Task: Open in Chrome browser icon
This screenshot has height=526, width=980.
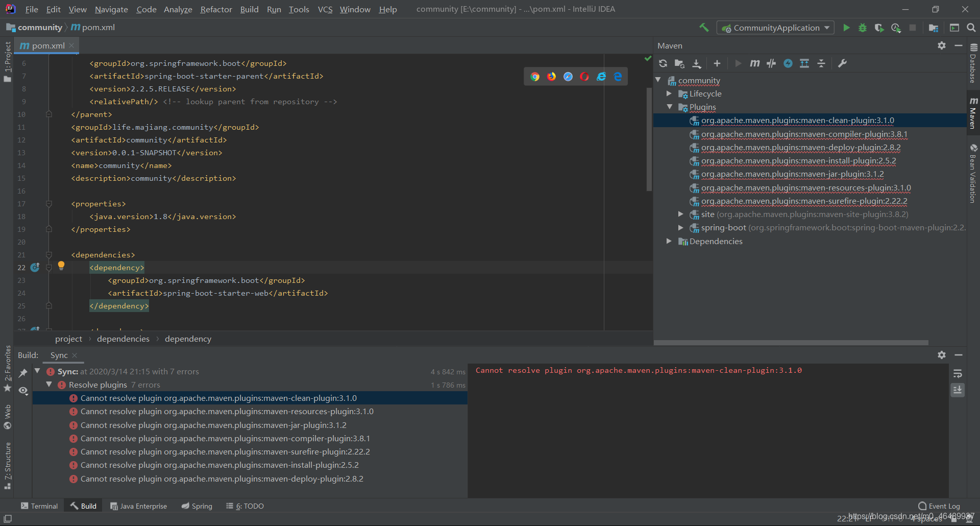Action: (535, 77)
